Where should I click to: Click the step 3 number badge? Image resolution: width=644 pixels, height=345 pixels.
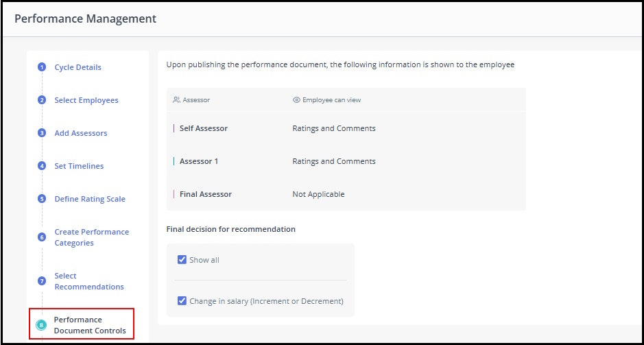point(41,133)
